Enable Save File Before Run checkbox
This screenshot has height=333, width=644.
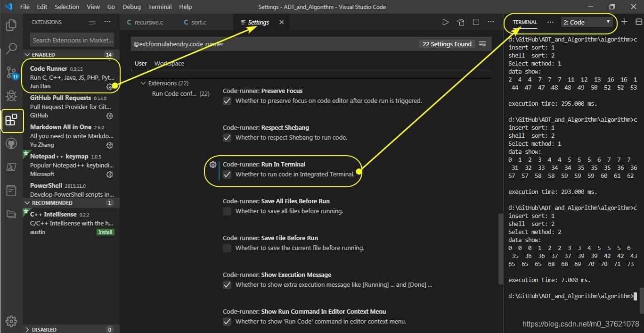coord(227,248)
